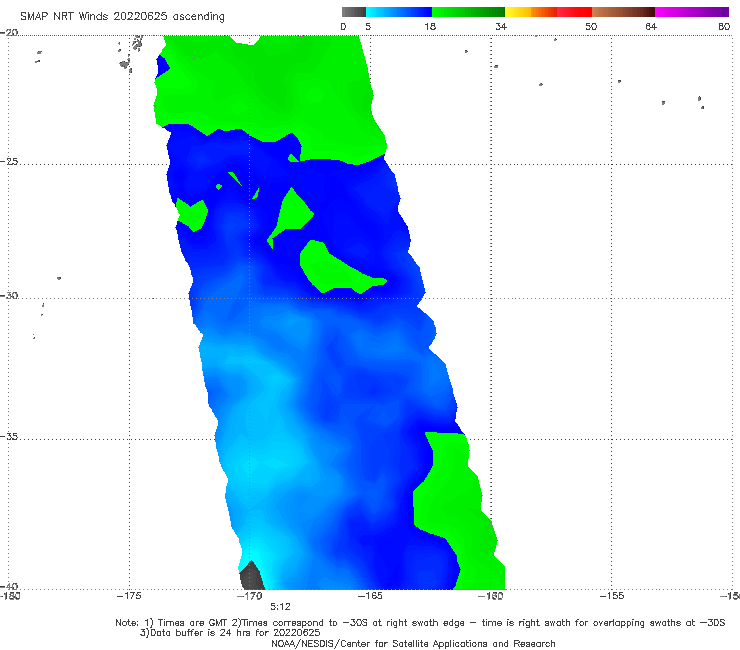740x650 pixels.
Task: Click the dark gray low-wind patch at swath bottom
Action: point(252,577)
